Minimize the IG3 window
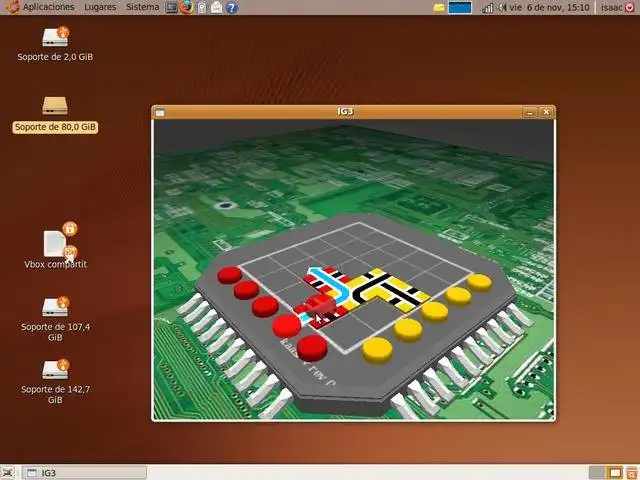Image resolution: width=640 pixels, height=480 pixels. point(529,112)
